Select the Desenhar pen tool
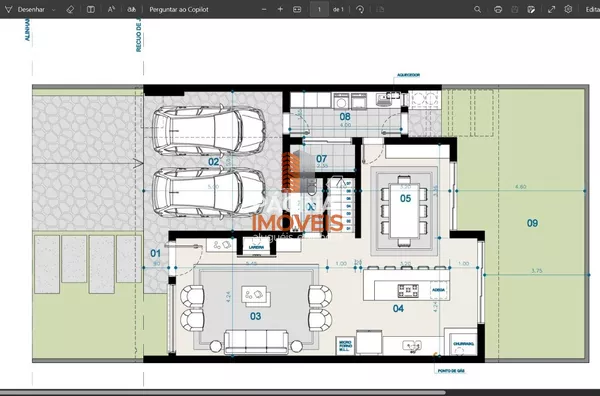This screenshot has height=396, width=600. click(25, 9)
